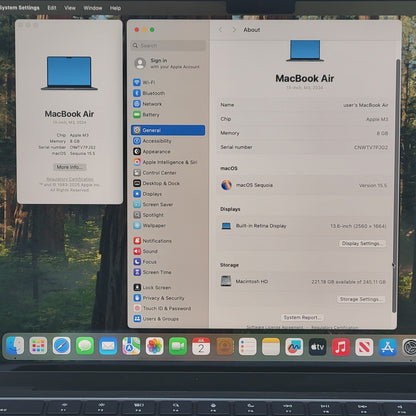Click the About pane vertical scrollbar
This screenshot has height=416, width=416.
coord(396,186)
